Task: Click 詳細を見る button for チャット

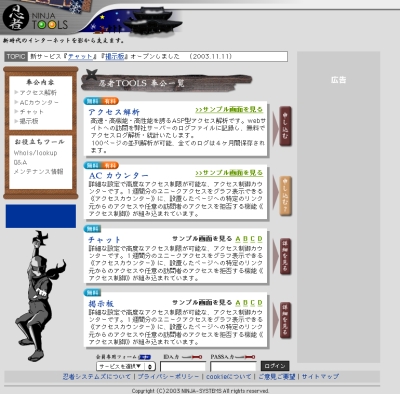Action: [285, 256]
